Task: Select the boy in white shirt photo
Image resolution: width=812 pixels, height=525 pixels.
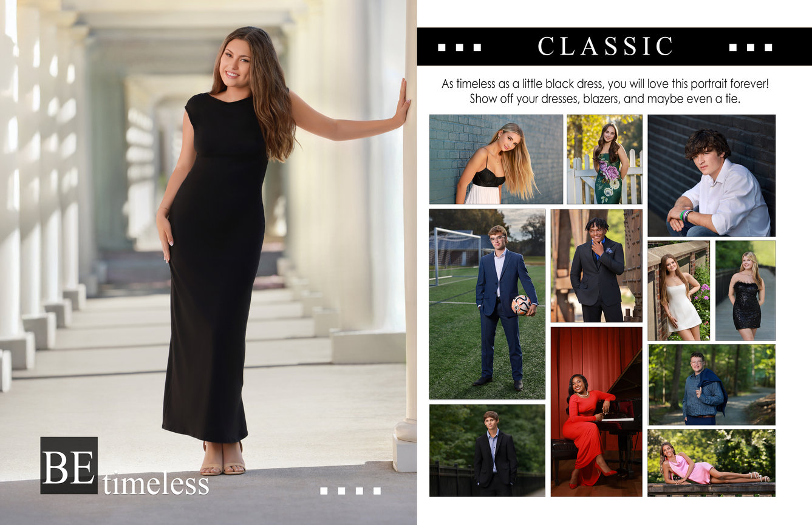Action: [711, 175]
